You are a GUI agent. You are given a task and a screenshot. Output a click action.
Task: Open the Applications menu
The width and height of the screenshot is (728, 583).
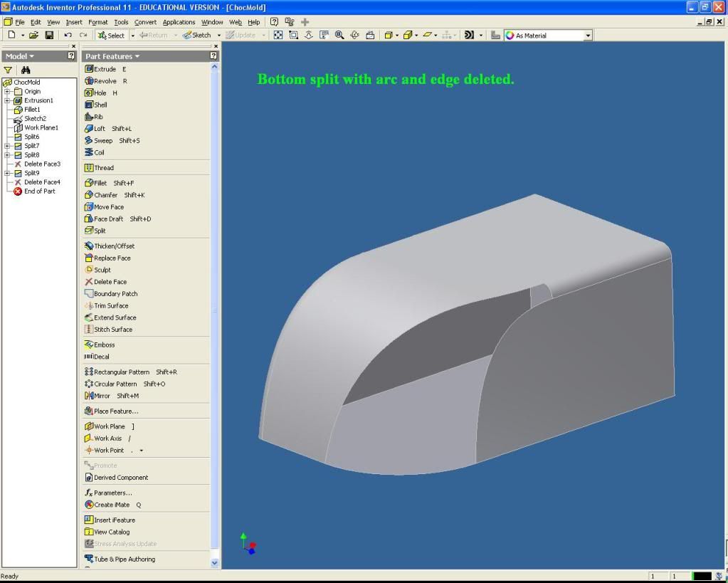point(179,22)
